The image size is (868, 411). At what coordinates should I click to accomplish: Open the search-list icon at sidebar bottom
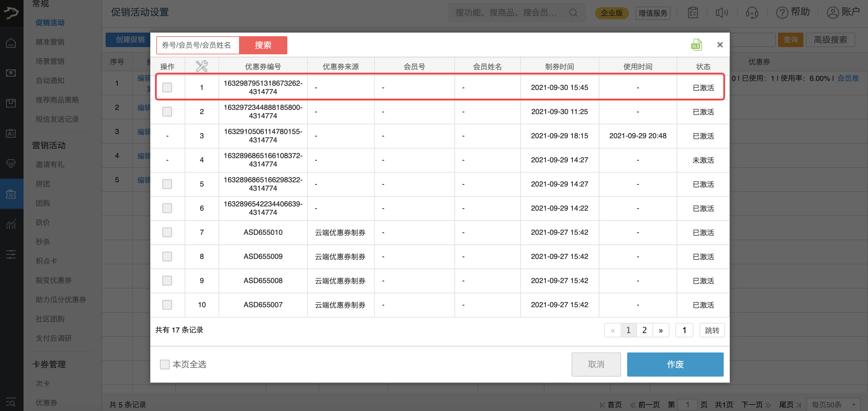[11, 402]
